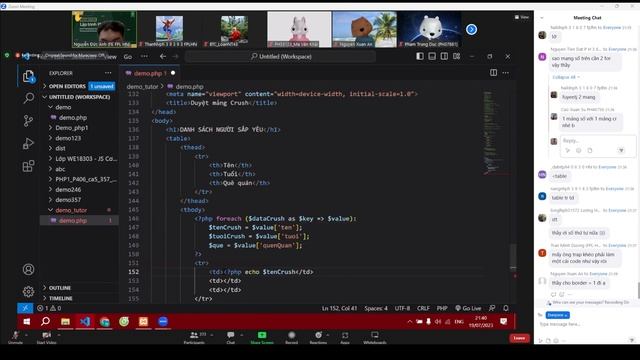The height and width of the screenshot is (360, 640).
Task: Expand the Demo_php1 folder
Action: tap(72, 128)
